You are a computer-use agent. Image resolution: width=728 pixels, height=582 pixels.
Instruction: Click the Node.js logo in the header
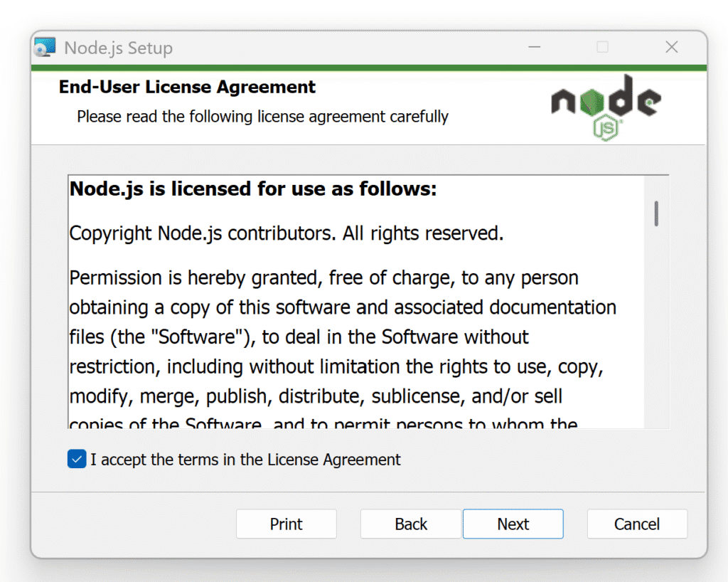[x=606, y=107]
